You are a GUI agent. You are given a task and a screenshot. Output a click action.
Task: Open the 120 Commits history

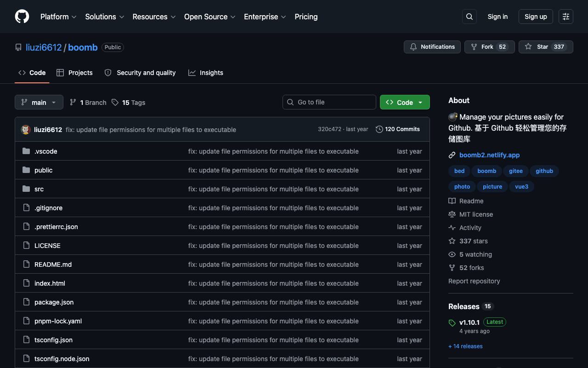(x=398, y=129)
